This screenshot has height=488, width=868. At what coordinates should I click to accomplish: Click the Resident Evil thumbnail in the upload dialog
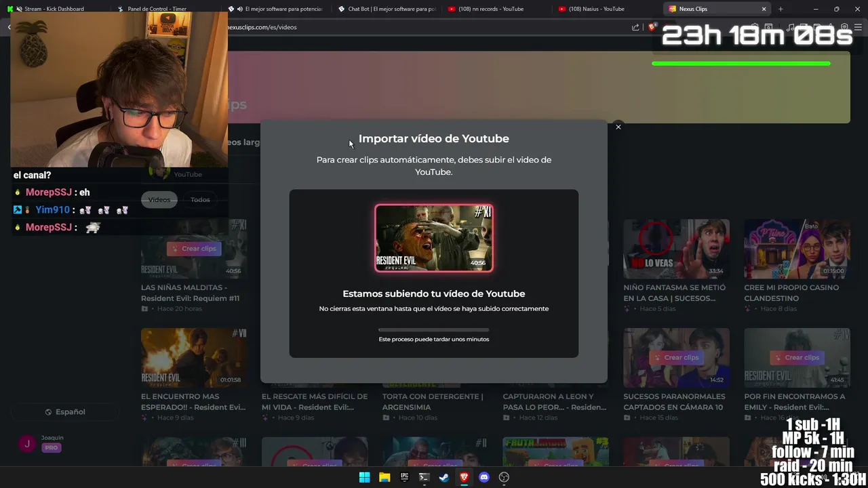click(434, 238)
